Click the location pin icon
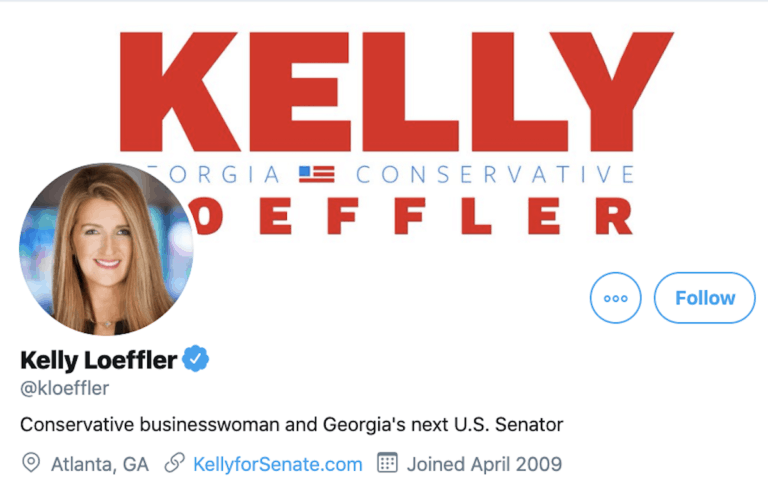Screen dimensions: 768x490 coord(31,463)
